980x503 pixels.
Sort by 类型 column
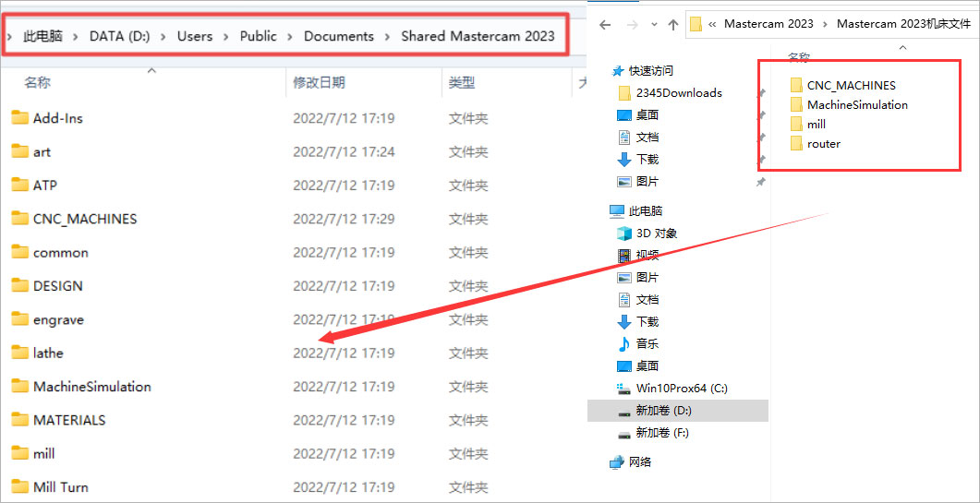coord(461,82)
